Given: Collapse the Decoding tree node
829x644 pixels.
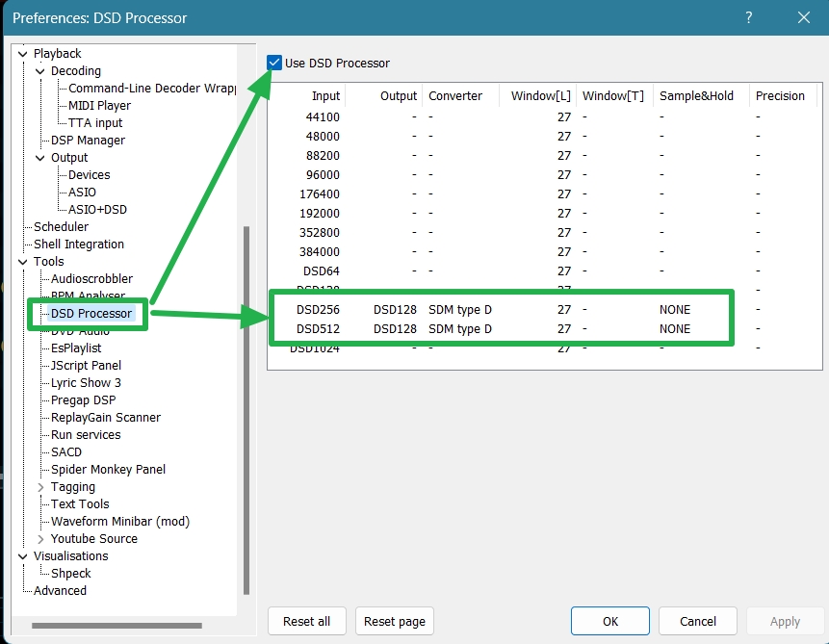Looking at the screenshot, I should click(x=40, y=71).
